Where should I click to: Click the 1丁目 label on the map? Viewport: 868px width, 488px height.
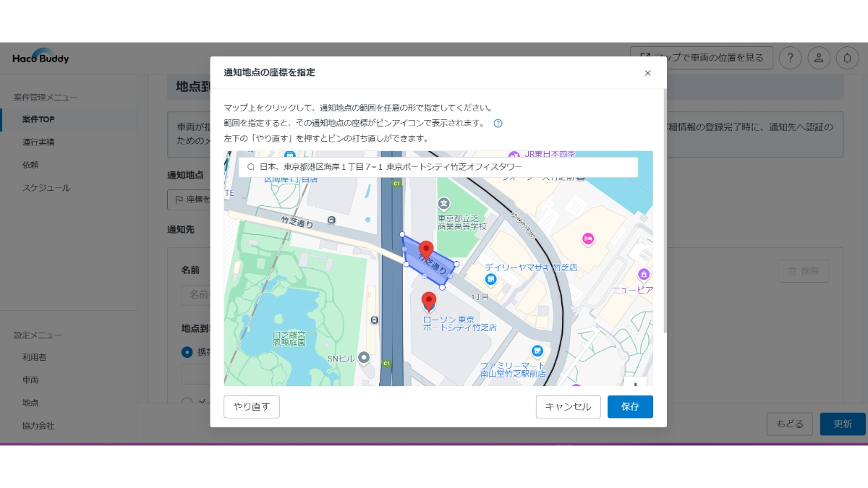tap(481, 297)
